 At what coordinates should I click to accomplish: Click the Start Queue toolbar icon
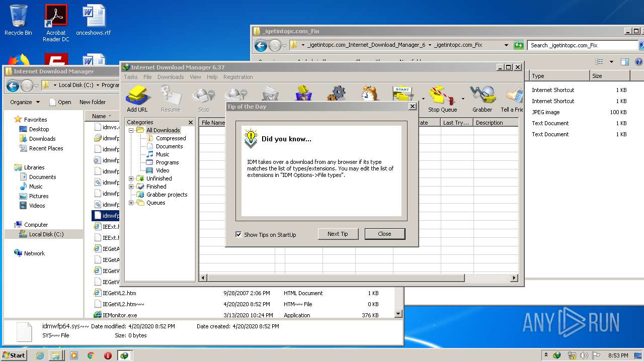pyautogui.click(x=403, y=94)
